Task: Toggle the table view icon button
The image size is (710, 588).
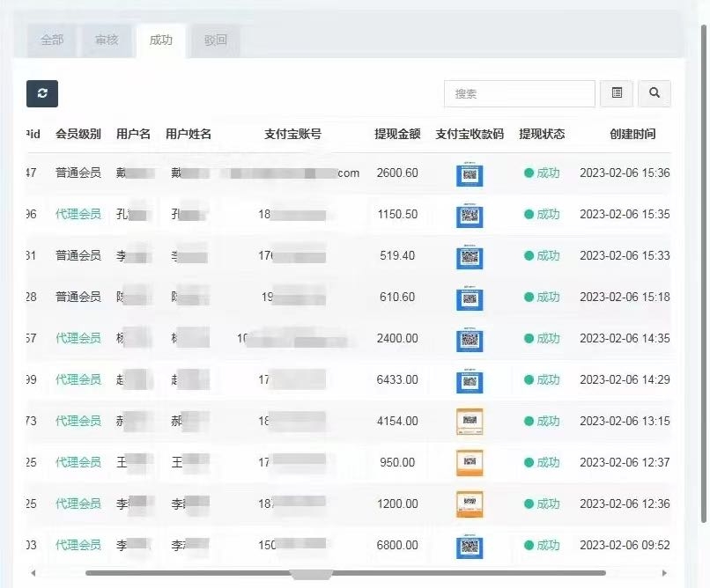Action: click(617, 93)
